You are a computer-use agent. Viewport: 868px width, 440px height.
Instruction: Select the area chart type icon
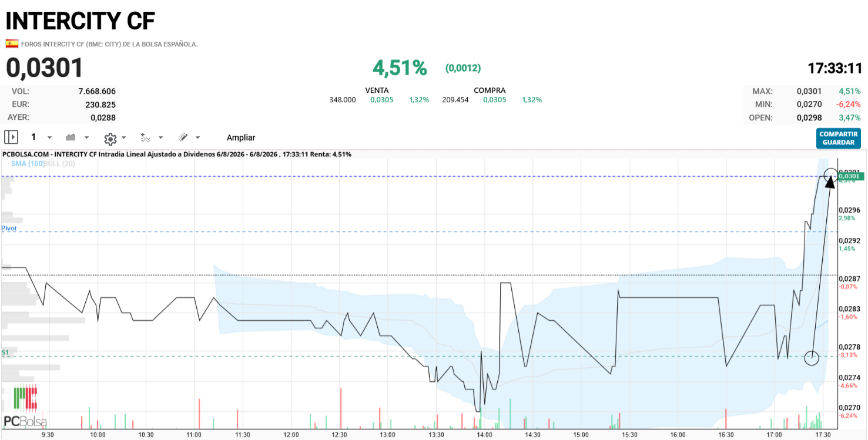pyautogui.click(x=71, y=137)
